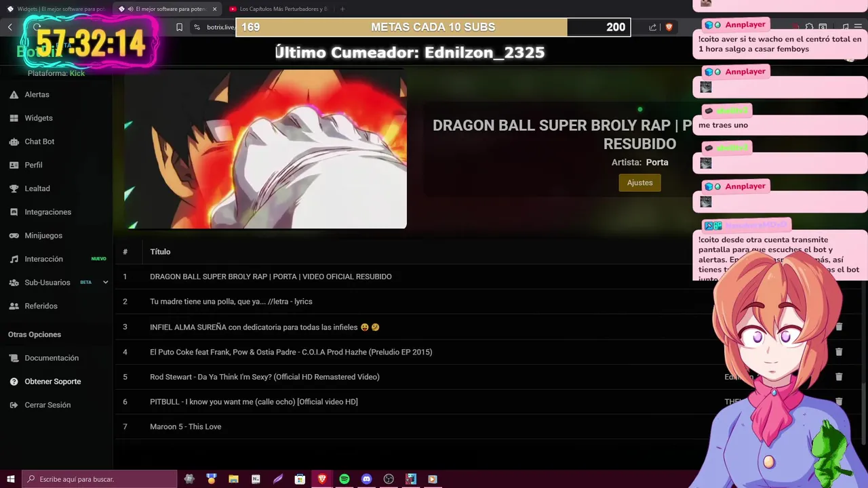Click the Interacción music note icon
The height and width of the screenshot is (488, 868).
(x=14, y=259)
